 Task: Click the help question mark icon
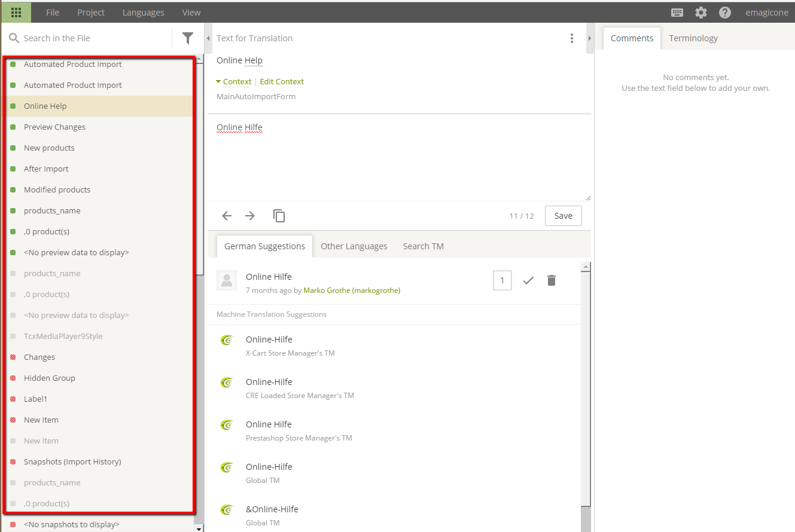click(x=724, y=13)
